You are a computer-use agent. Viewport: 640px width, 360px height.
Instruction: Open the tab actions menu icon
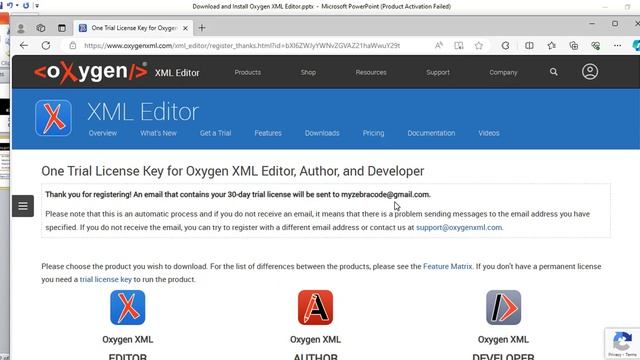point(62,28)
